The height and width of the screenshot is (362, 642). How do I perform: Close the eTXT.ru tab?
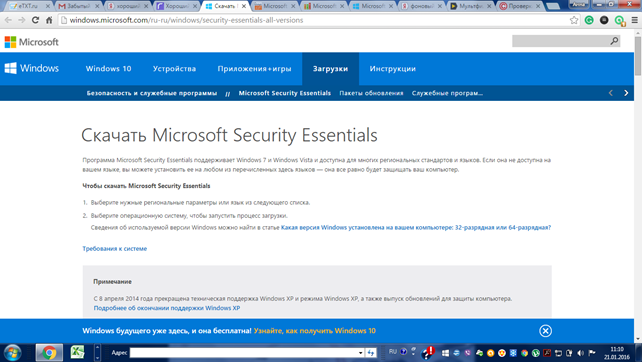(47, 6)
